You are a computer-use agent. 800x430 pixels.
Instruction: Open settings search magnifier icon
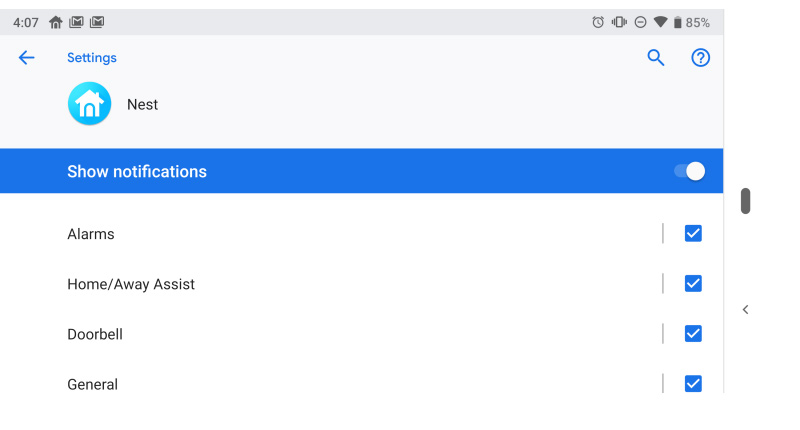click(656, 58)
